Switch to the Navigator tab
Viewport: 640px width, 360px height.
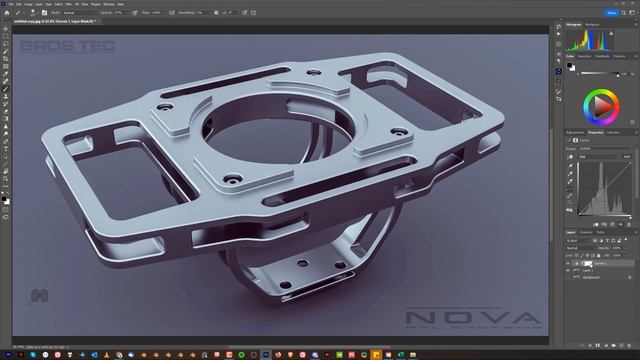(x=592, y=24)
